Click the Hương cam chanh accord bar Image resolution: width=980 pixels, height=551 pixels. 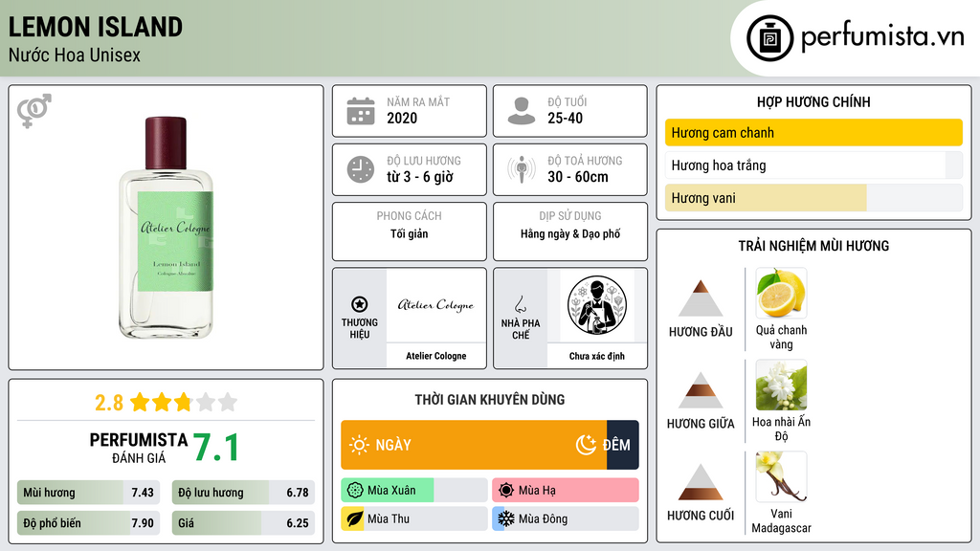[813, 132]
